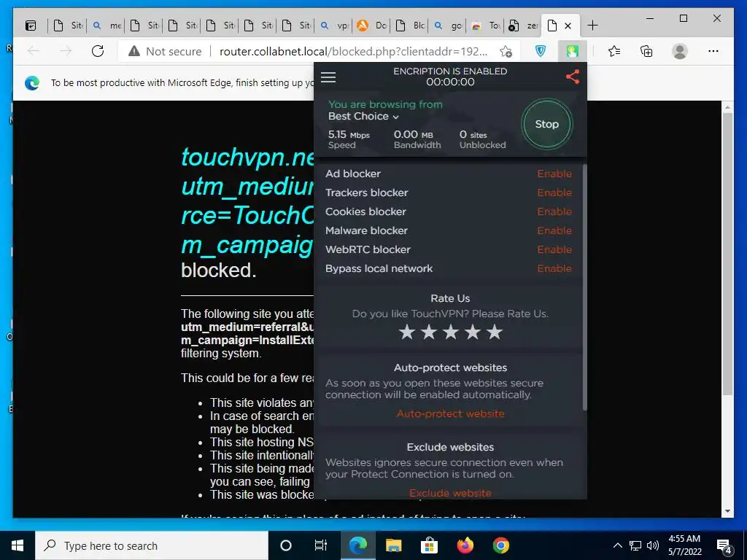Launch Google Chrome from the taskbar
The image size is (747, 560).
point(500,545)
